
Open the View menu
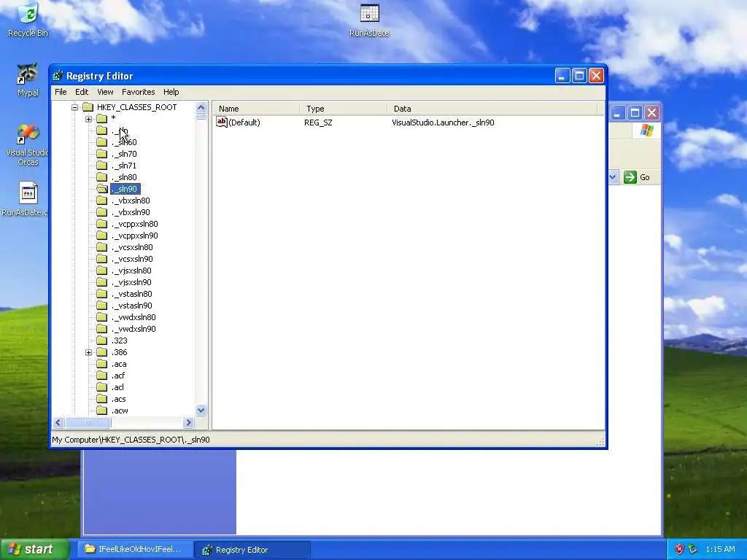[x=105, y=92]
